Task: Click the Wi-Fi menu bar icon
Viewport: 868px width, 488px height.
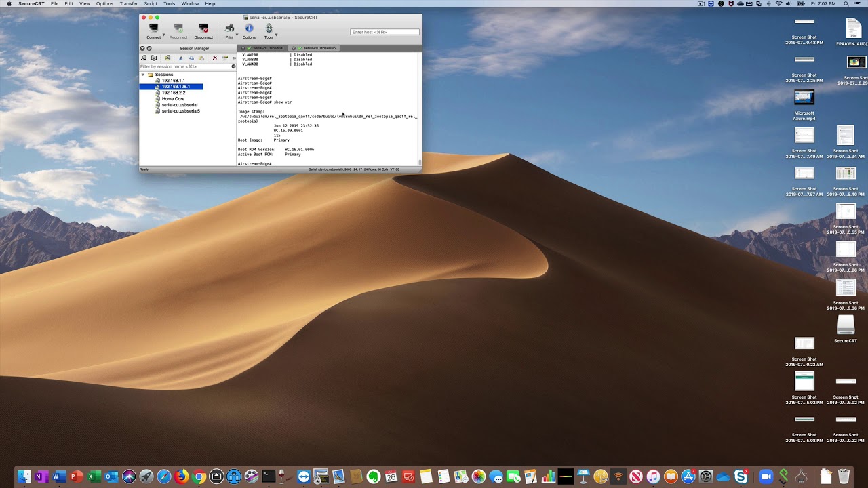Action: pyautogui.click(x=778, y=4)
